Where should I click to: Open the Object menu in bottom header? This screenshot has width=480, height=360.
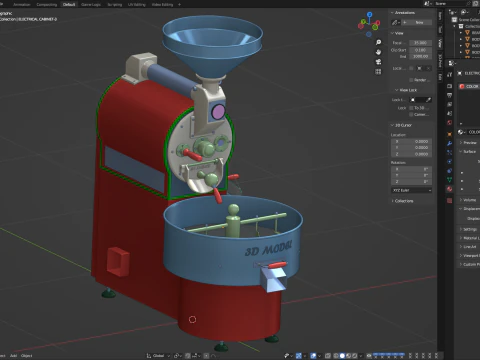point(27,356)
